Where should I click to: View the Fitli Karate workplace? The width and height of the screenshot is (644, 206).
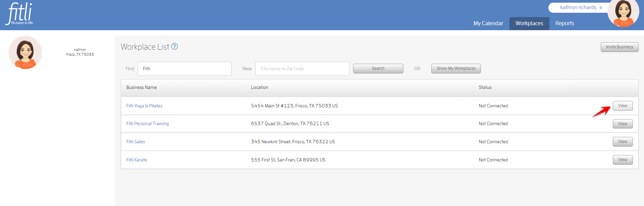(623, 160)
